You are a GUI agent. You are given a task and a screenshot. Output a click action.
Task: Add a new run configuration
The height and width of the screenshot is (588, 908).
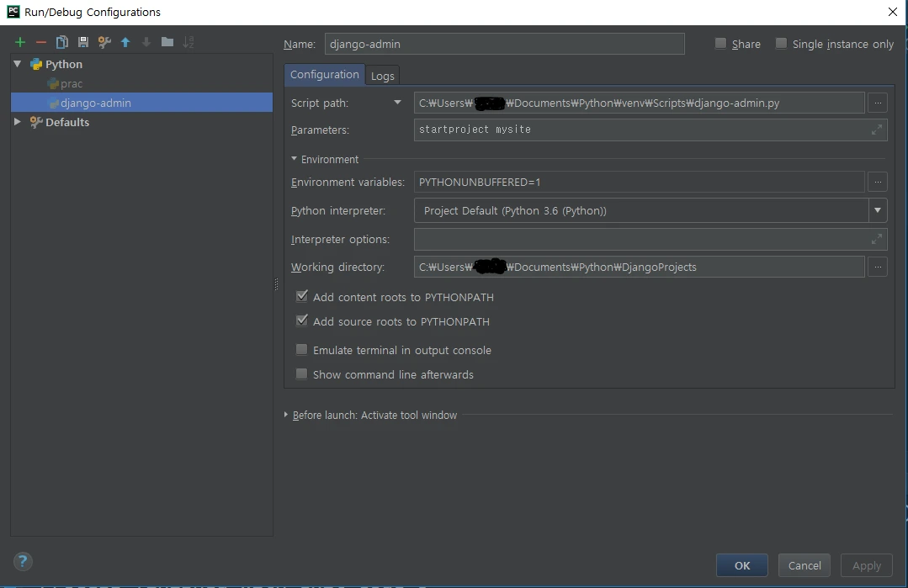[x=20, y=42]
